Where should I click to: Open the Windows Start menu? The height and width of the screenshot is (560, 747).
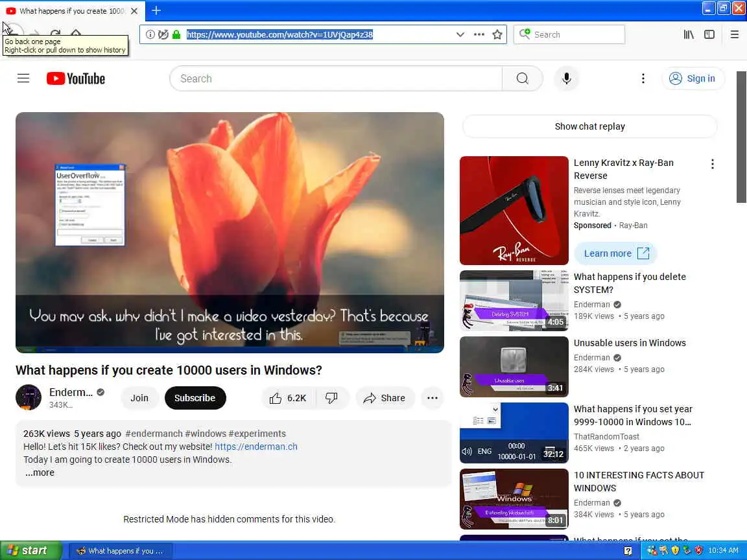pyautogui.click(x=31, y=550)
